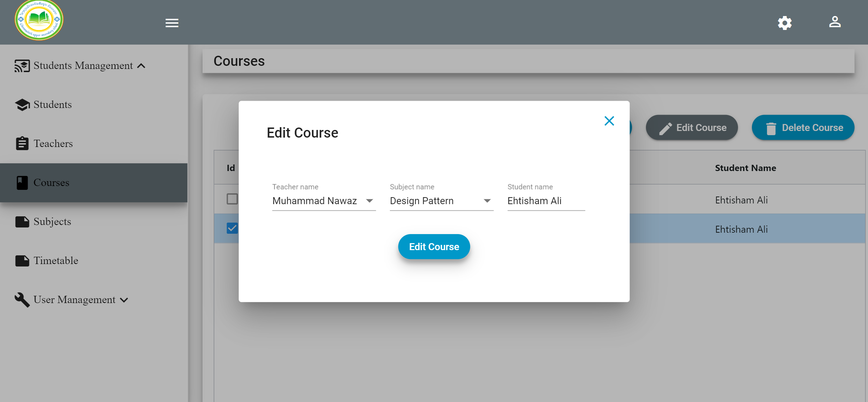The width and height of the screenshot is (868, 402).
Task: Uncheck the selected second row checkbox
Action: [x=232, y=228]
